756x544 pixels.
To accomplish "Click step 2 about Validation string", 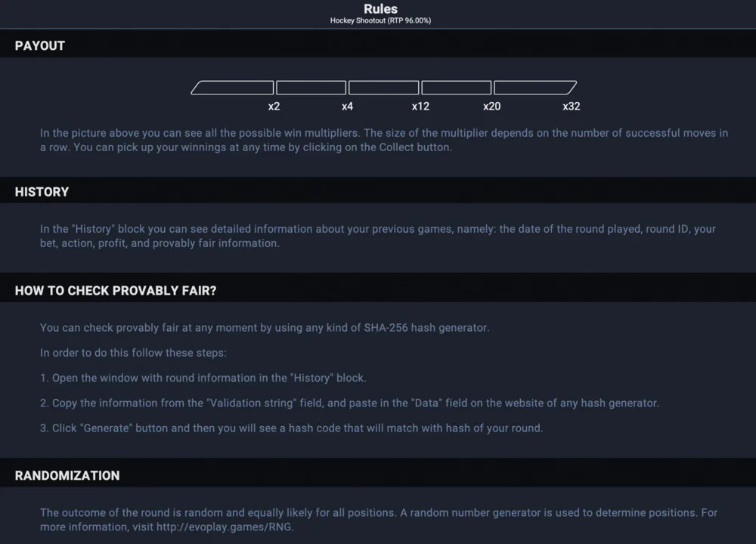I will coord(349,403).
